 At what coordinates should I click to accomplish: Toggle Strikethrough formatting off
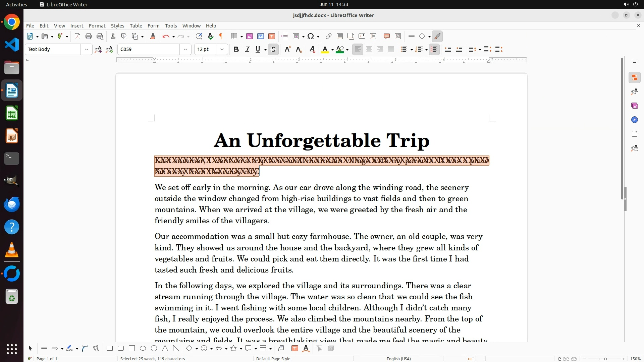pyautogui.click(x=273, y=50)
